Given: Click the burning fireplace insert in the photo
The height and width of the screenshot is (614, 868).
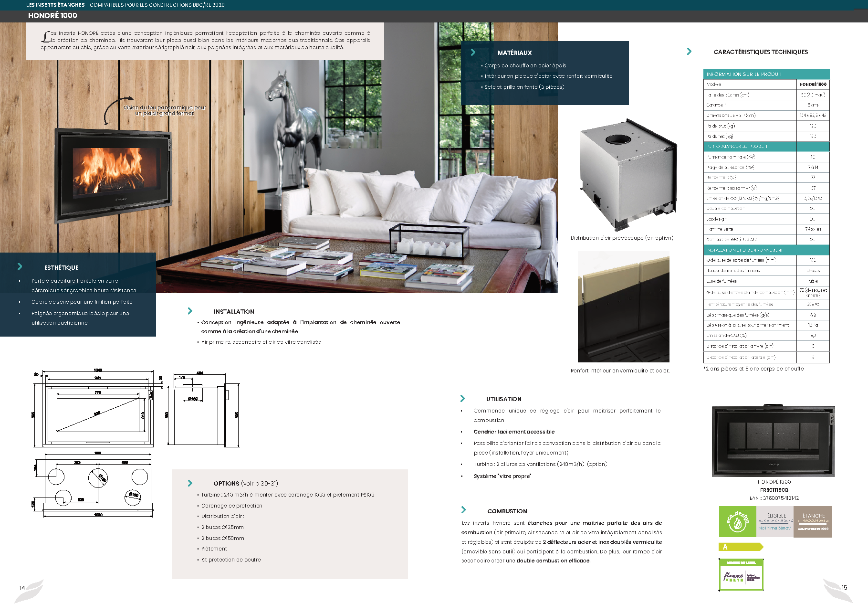Looking at the screenshot, I should [x=113, y=175].
